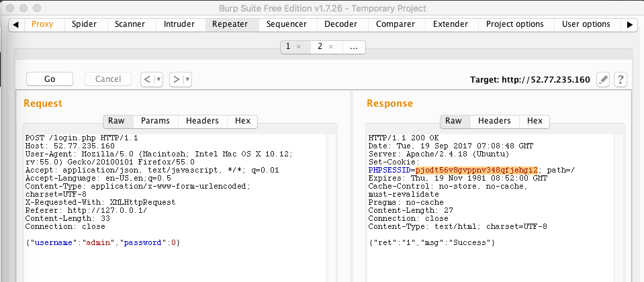Switch Request panel to Headers view
This screenshot has width=644, height=282.
[202, 121]
